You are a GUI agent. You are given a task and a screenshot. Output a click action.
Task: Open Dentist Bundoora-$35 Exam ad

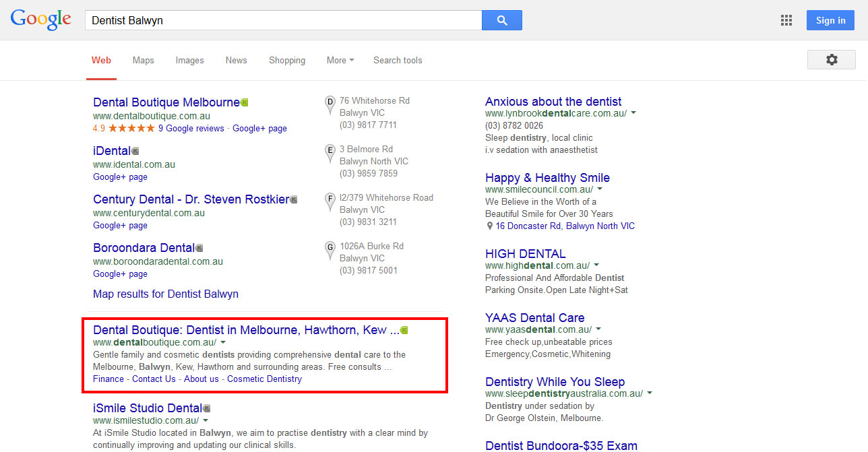click(x=561, y=445)
